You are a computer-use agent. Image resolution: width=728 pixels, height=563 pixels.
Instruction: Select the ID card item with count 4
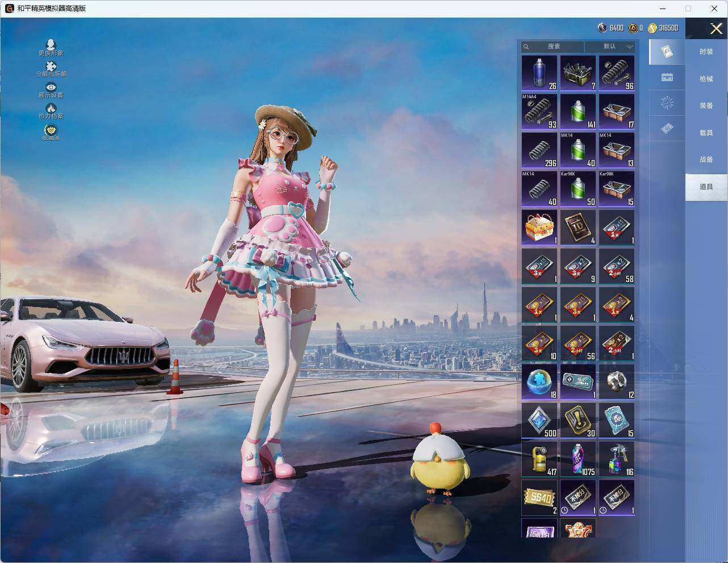578,228
